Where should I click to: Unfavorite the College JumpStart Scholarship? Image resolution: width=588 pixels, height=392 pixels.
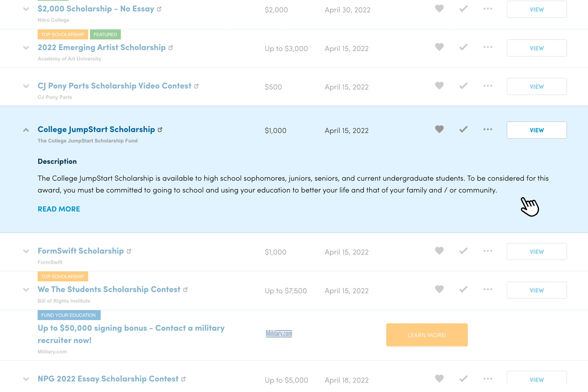tap(439, 129)
